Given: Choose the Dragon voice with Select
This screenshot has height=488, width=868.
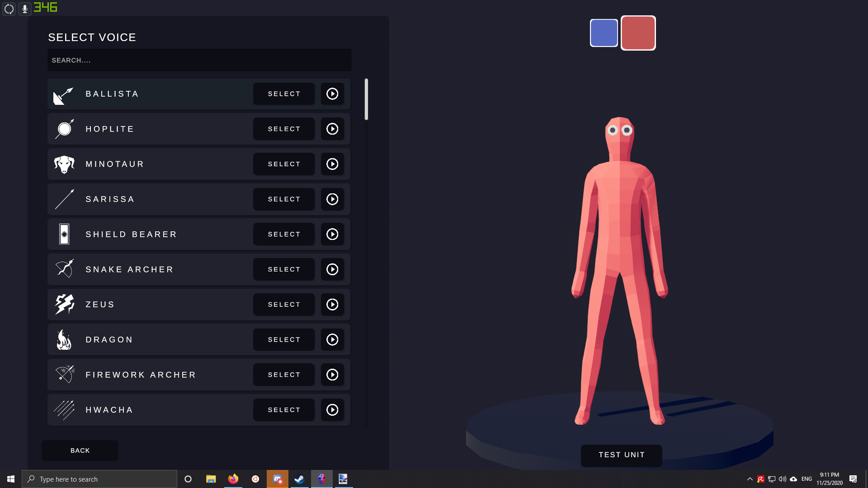Looking at the screenshot, I should [284, 340].
